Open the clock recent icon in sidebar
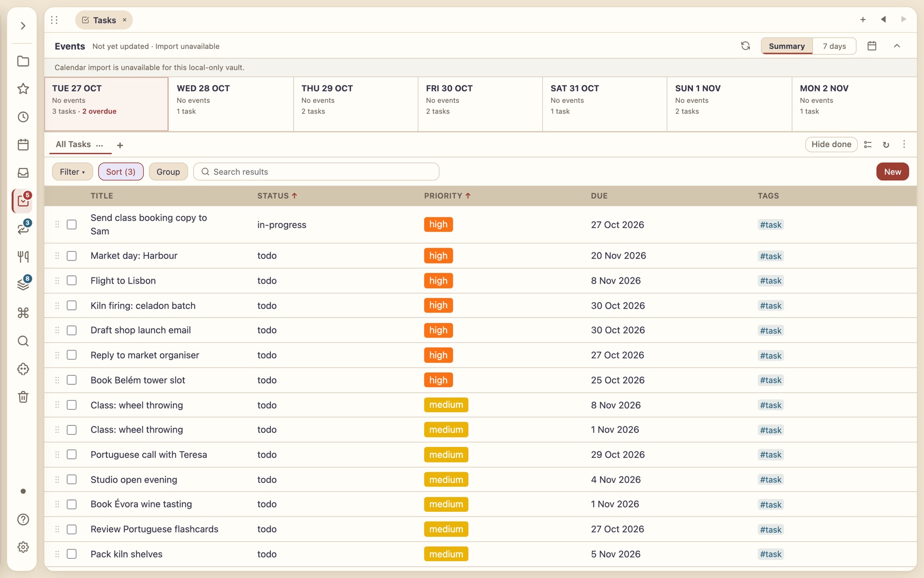924x578 pixels. coord(23,117)
